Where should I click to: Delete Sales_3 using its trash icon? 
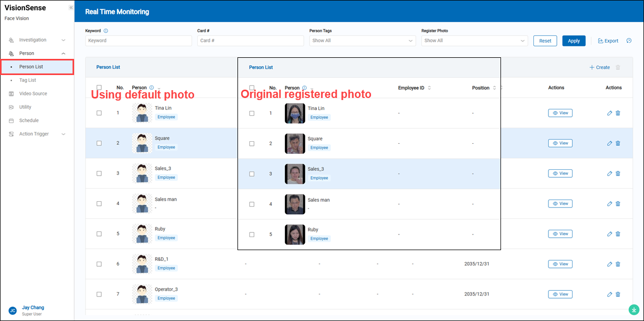(618, 174)
